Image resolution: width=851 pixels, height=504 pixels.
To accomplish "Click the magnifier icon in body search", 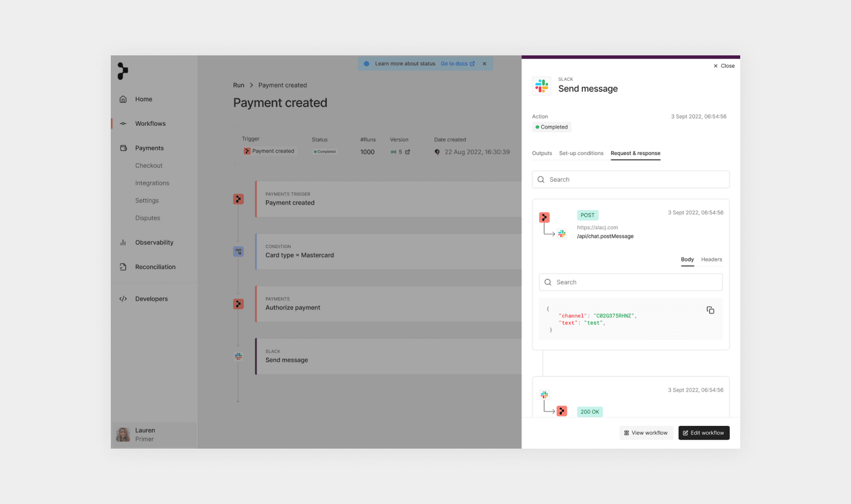I will coord(548,282).
